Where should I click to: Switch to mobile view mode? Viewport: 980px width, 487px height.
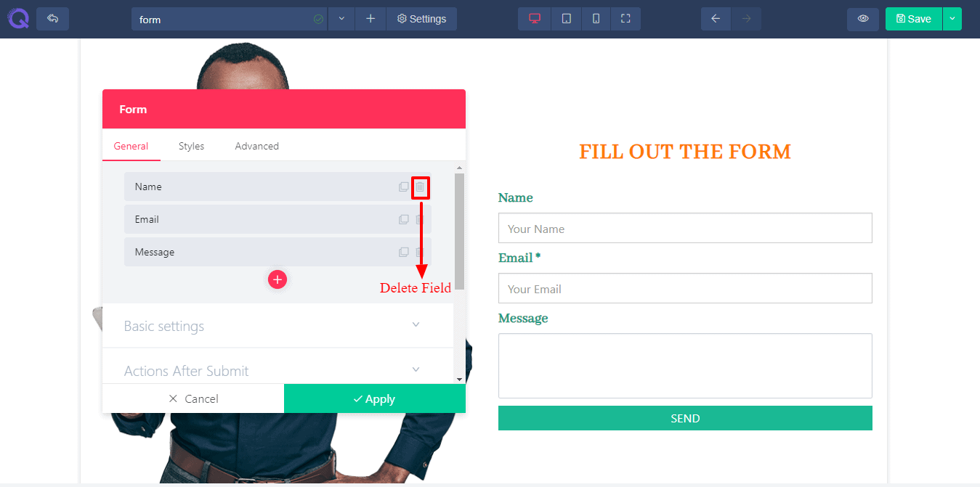click(x=596, y=19)
